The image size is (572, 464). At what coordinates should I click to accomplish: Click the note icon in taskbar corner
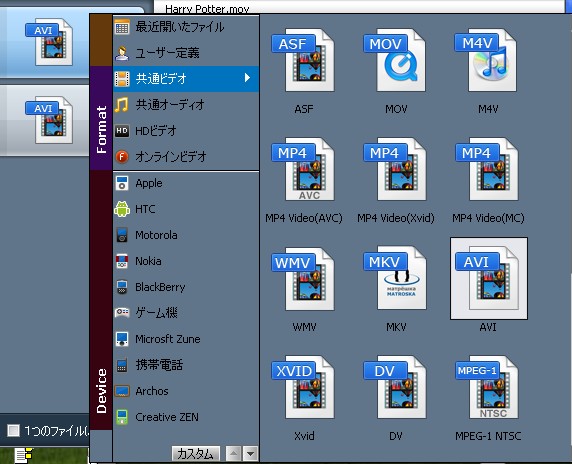[24, 456]
